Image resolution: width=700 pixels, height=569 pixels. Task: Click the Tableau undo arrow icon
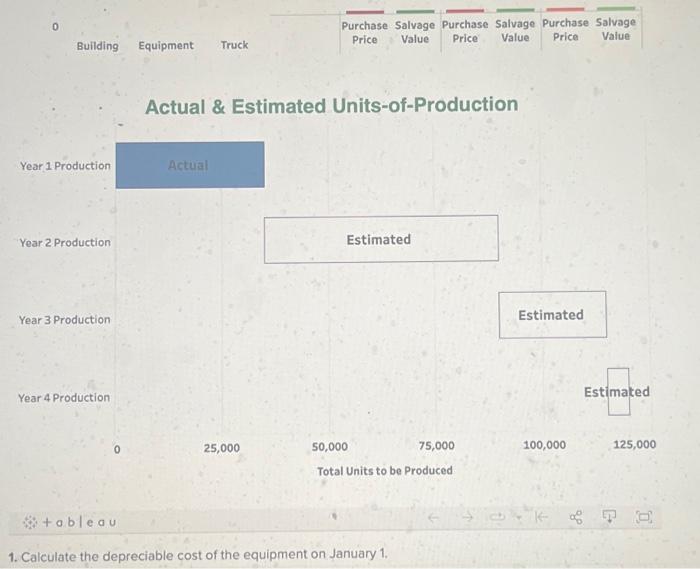[x=433, y=518]
